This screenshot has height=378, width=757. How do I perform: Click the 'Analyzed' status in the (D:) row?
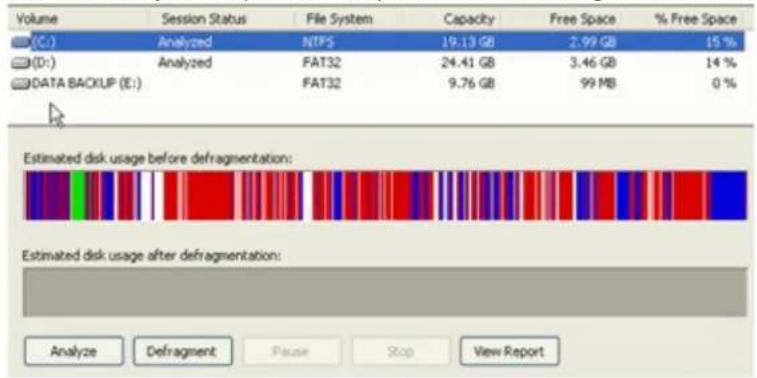coord(184,63)
